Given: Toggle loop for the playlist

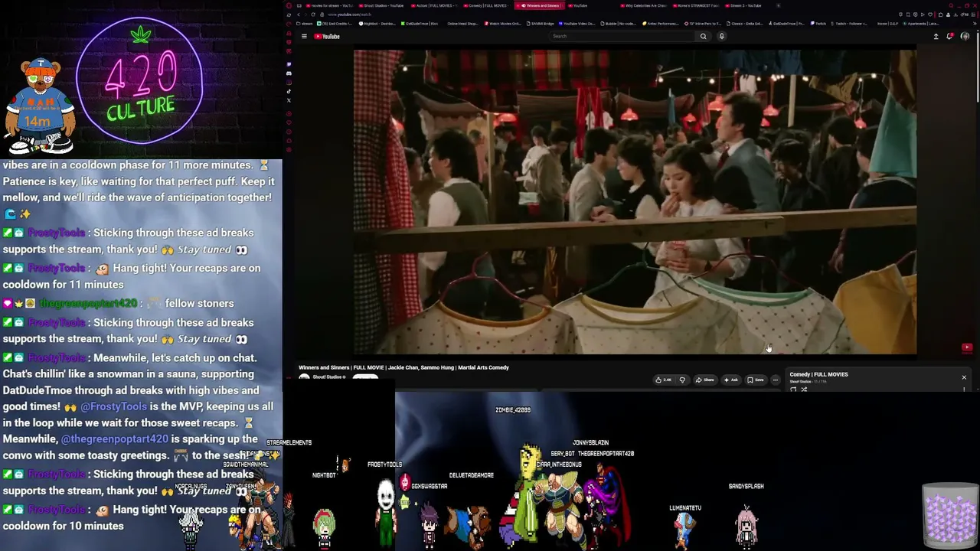Looking at the screenshot, I should (793, 389).
